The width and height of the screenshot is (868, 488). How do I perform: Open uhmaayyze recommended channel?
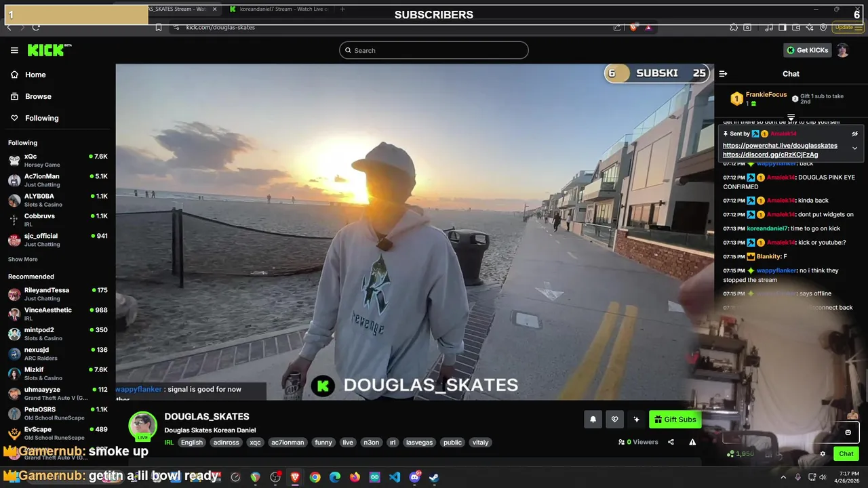(x=58, y=393)
